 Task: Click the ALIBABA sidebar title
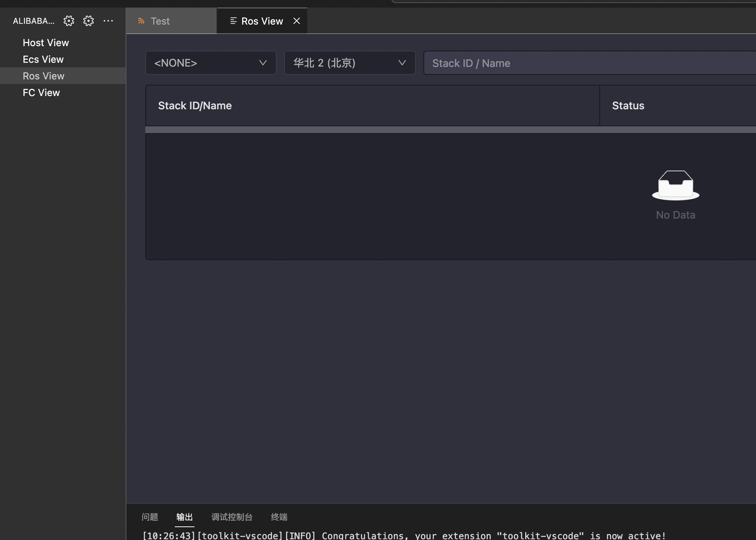point(34,21)
